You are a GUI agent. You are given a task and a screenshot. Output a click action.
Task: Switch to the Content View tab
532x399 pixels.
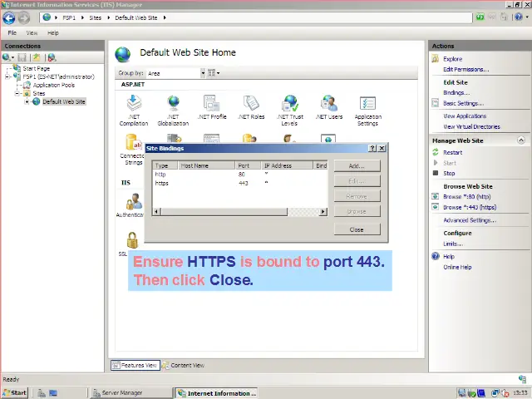[x=183, y=366]
